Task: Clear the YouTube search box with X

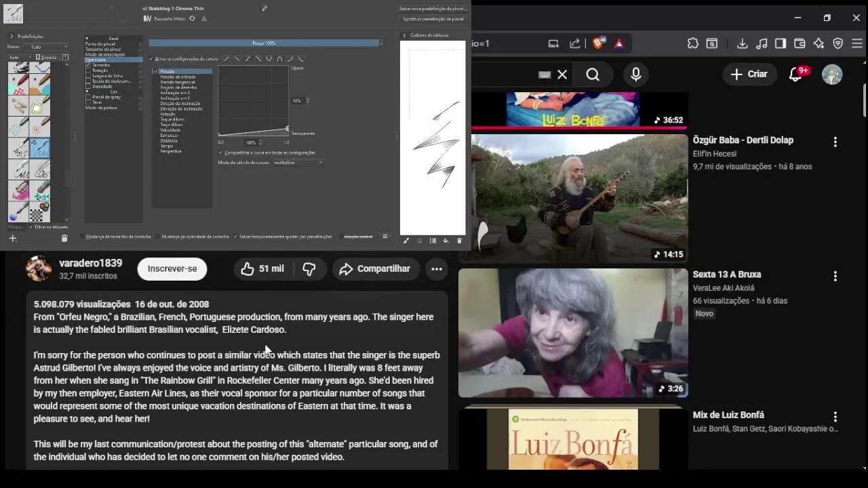Action: (562, 75)
